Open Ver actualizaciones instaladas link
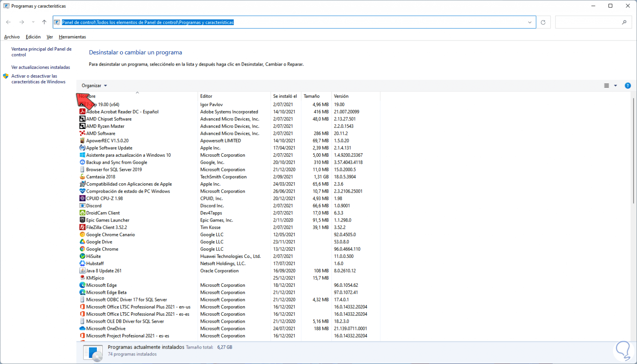This screenshot has width=637, height=364. tap(41, 67)
